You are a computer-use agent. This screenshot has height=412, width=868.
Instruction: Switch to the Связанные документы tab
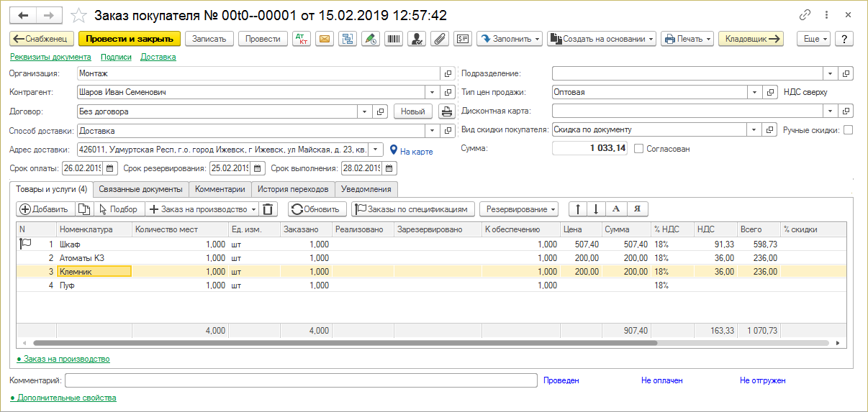coord(140,189)
